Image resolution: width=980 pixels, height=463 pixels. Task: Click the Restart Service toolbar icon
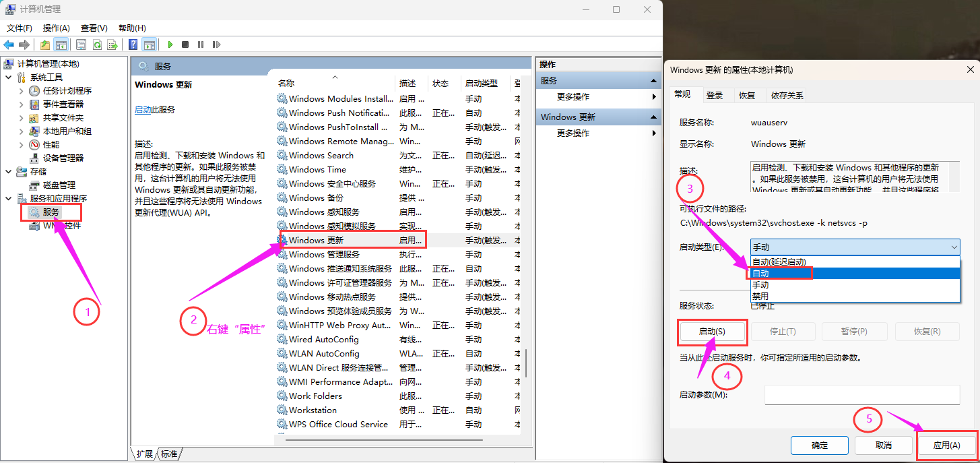point(216,44)
